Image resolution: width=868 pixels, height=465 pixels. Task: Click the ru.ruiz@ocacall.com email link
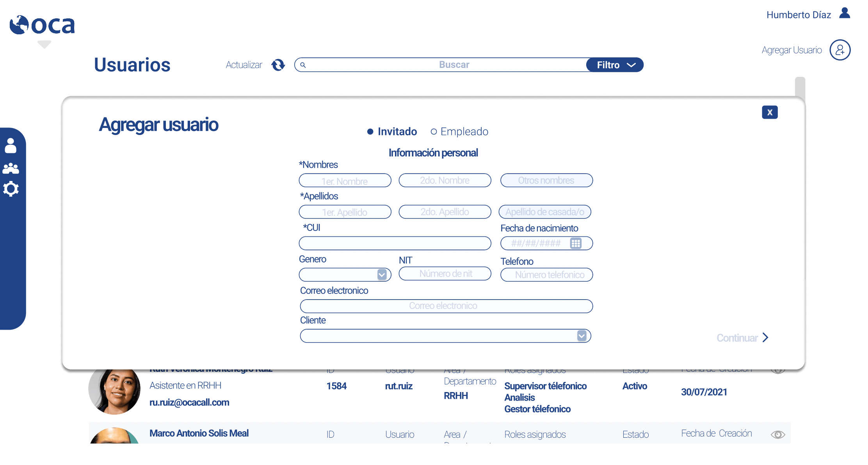(x=189, y=403)
